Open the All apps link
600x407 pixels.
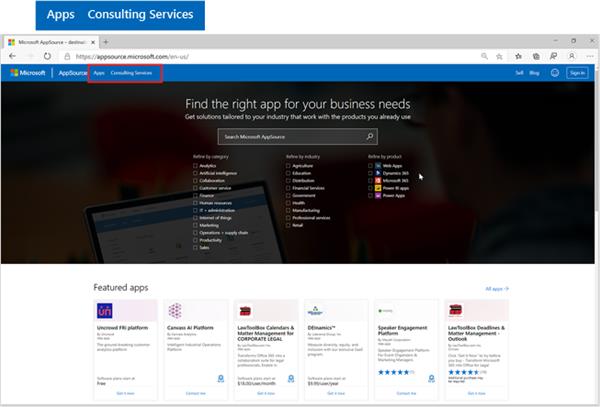click(497, 288)
